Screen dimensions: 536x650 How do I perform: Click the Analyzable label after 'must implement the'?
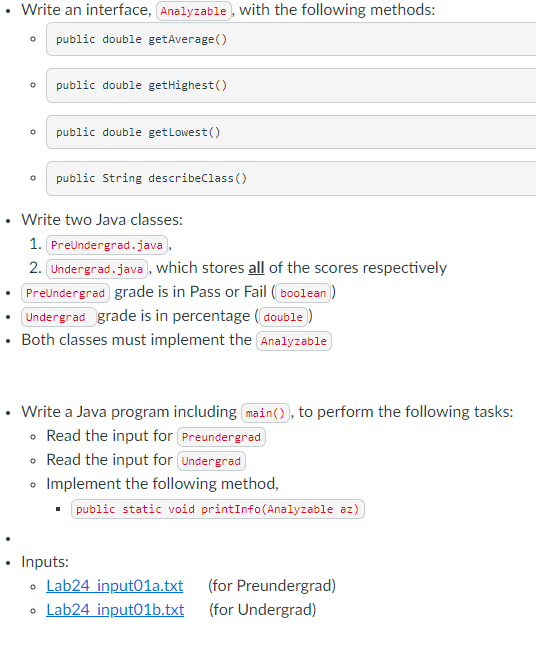[294, 341]
